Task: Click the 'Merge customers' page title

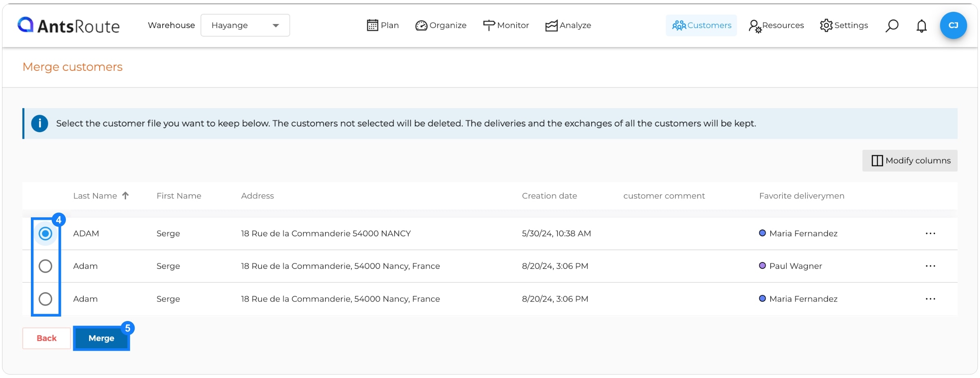Action: (72, 67)
